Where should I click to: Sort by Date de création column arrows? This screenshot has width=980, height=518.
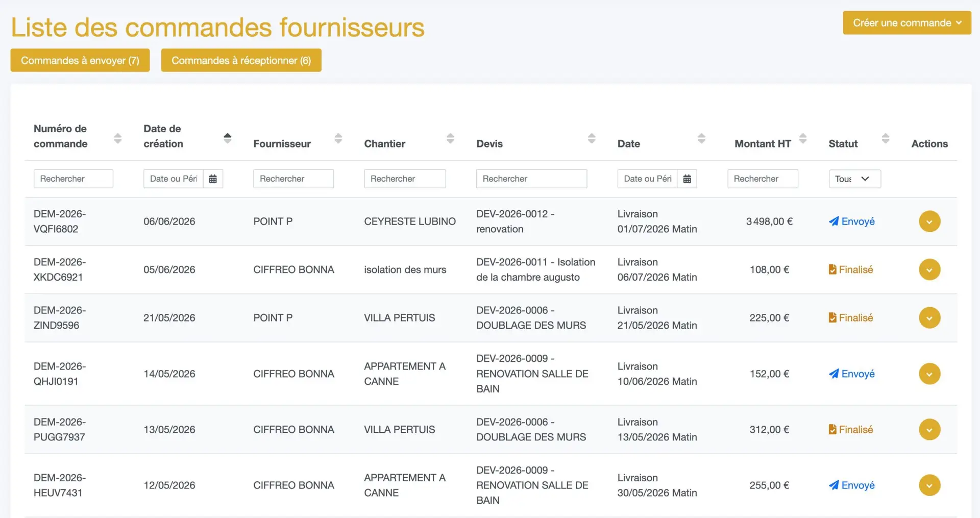(x=228, y=138)
